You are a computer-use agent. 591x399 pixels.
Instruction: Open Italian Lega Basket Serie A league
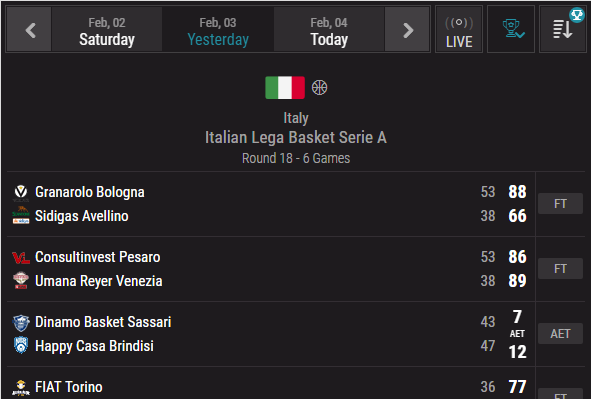pyautogui.click(x=296, y=137)
